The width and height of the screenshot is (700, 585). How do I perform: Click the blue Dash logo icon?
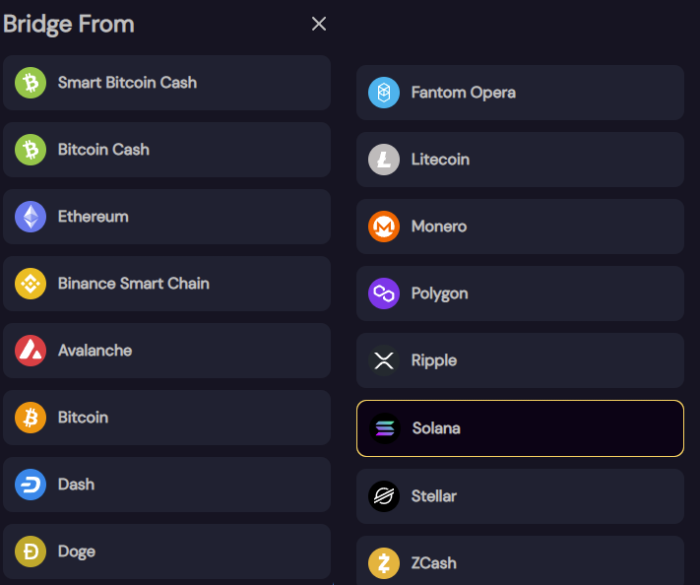30,485
